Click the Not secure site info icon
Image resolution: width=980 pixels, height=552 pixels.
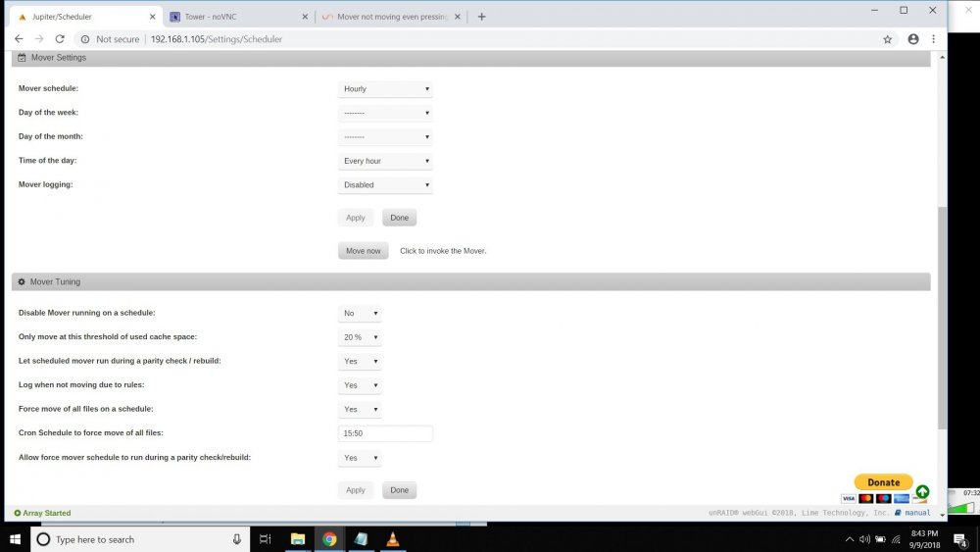(85, 39)
